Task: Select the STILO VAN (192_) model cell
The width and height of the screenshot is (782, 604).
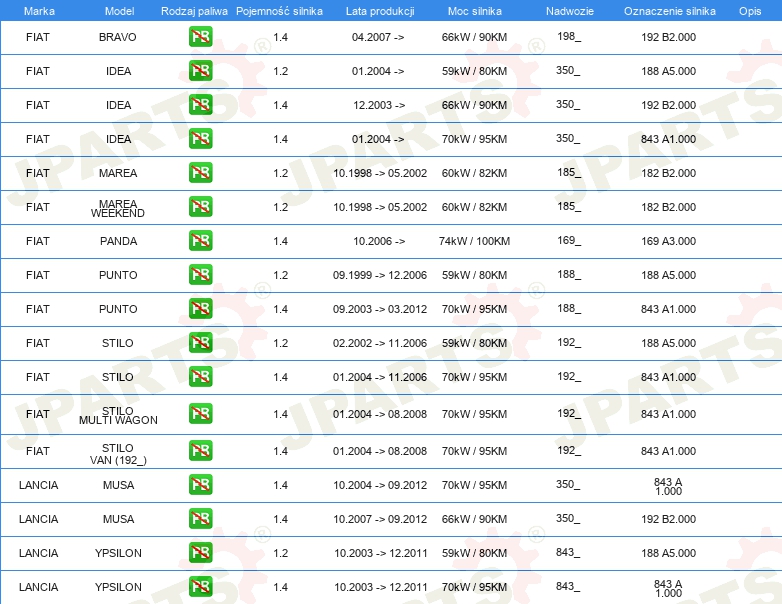Action: [x=118, y=454]
